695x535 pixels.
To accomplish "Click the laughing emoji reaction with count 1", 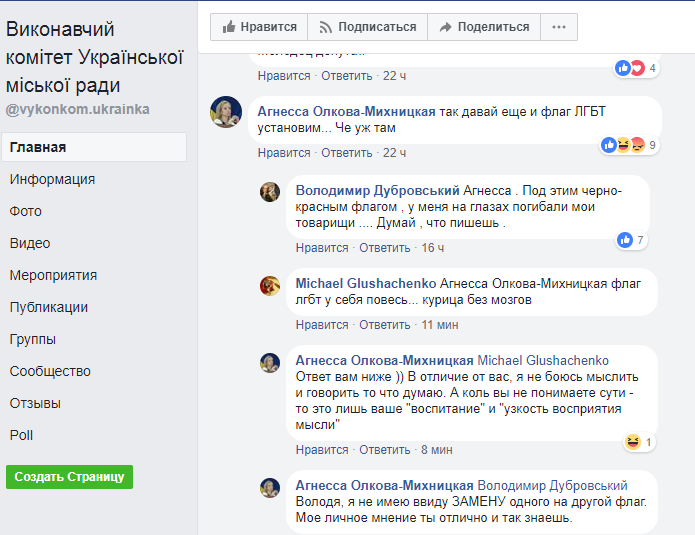I will [637, 441].
